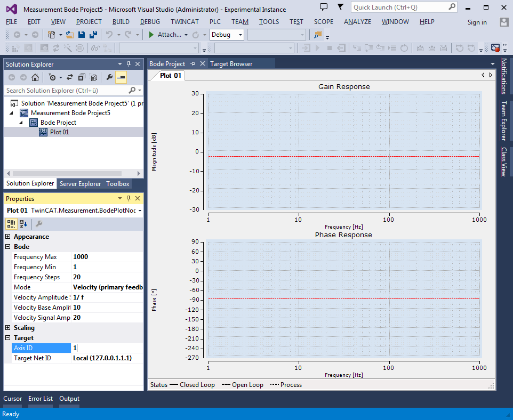Select the Plot 01 chart tab

pos(171,76)
